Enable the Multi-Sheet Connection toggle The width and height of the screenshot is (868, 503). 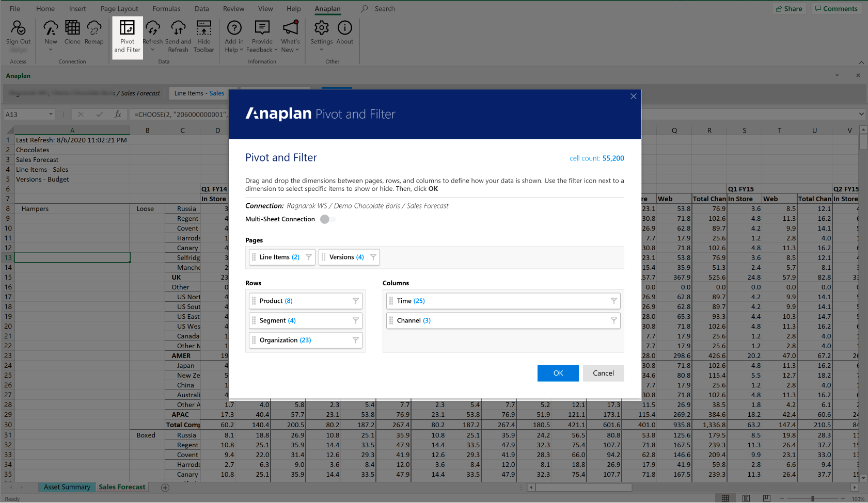(x=326, y=219)
